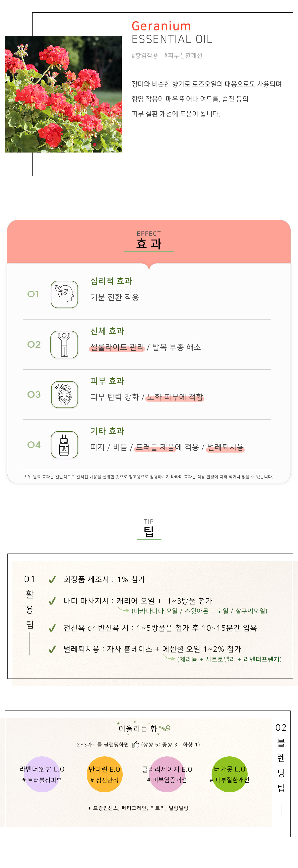This screenshot has width=298, height=868.
Task: Click the purple 라벤더 E.O circle
Action: [x=42, y=774]
